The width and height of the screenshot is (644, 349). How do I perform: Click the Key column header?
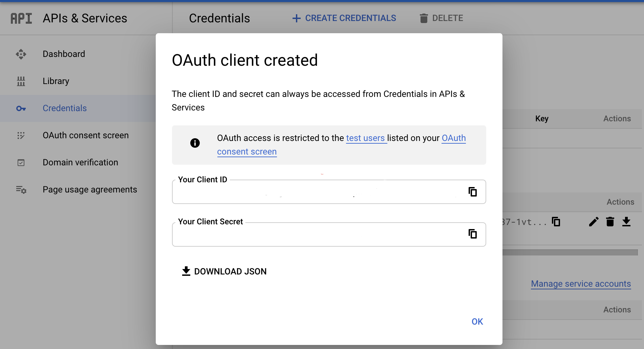[x=542, y=119]
